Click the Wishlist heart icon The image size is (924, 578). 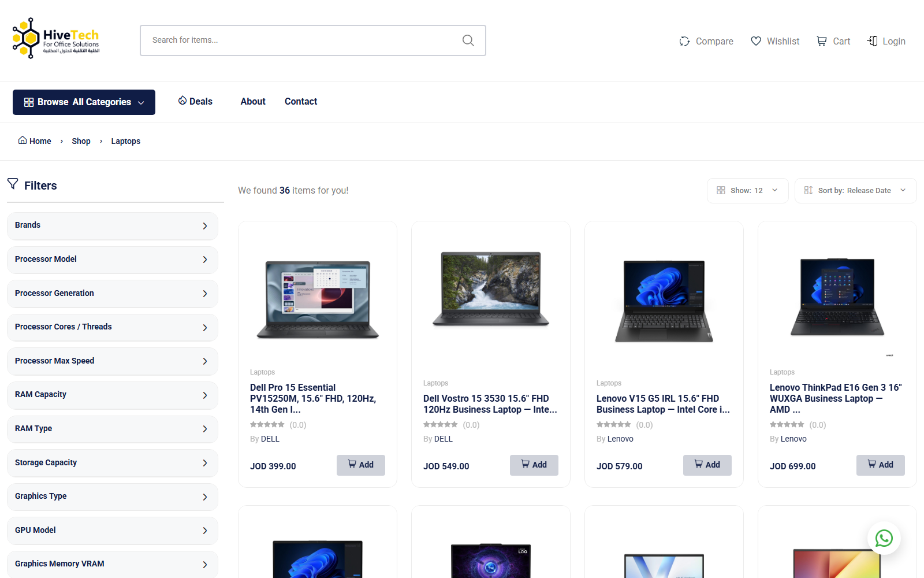756,41
